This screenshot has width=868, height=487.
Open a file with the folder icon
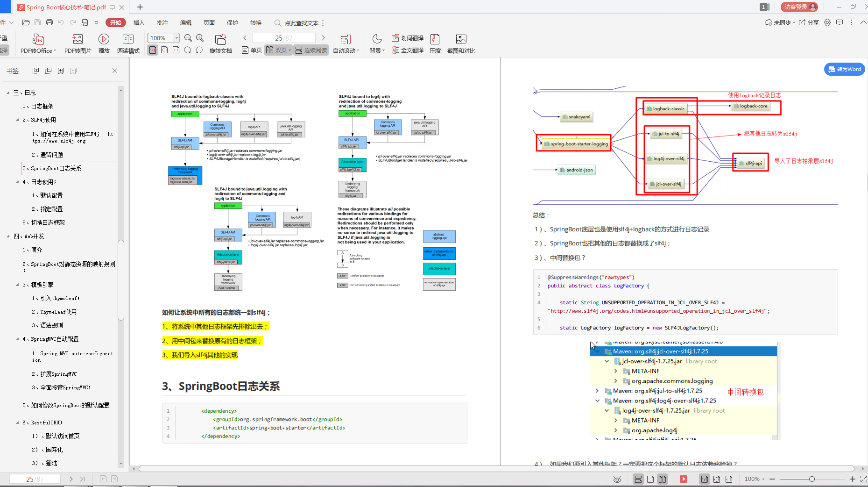click(x=26, y=22)
